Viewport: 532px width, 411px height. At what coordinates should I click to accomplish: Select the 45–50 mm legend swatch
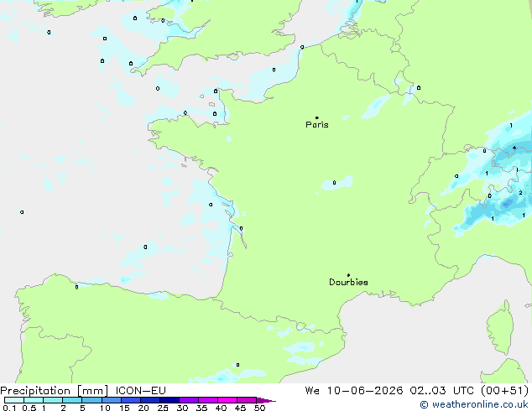coord(247,400)
